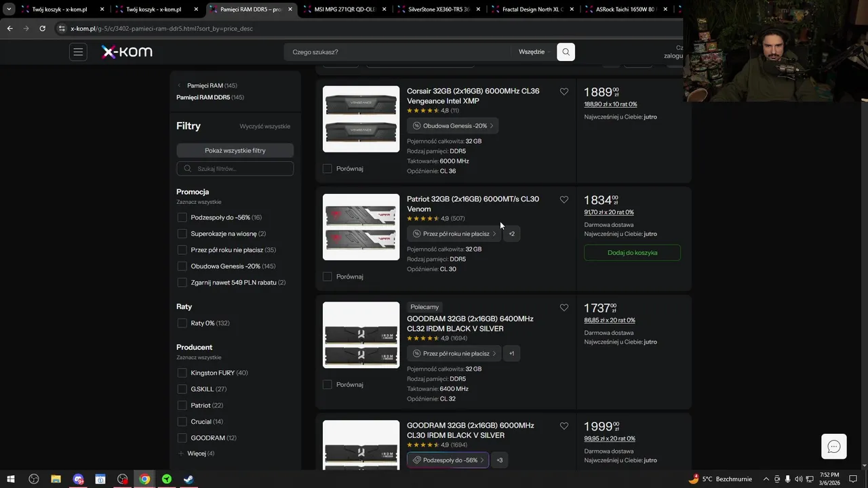868x488 pixels.
Task: Click the Chrome taskbar icon
Action: (x=144, y=479)
